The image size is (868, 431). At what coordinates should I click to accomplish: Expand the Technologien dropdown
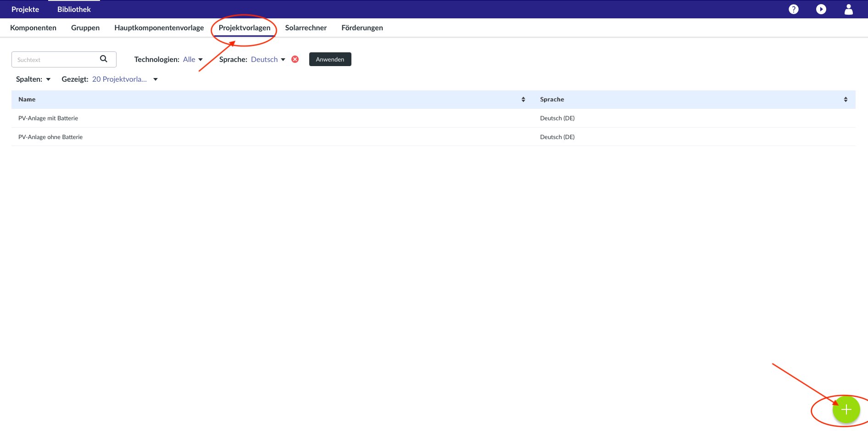pyautogui.click(x=193, y=59)
